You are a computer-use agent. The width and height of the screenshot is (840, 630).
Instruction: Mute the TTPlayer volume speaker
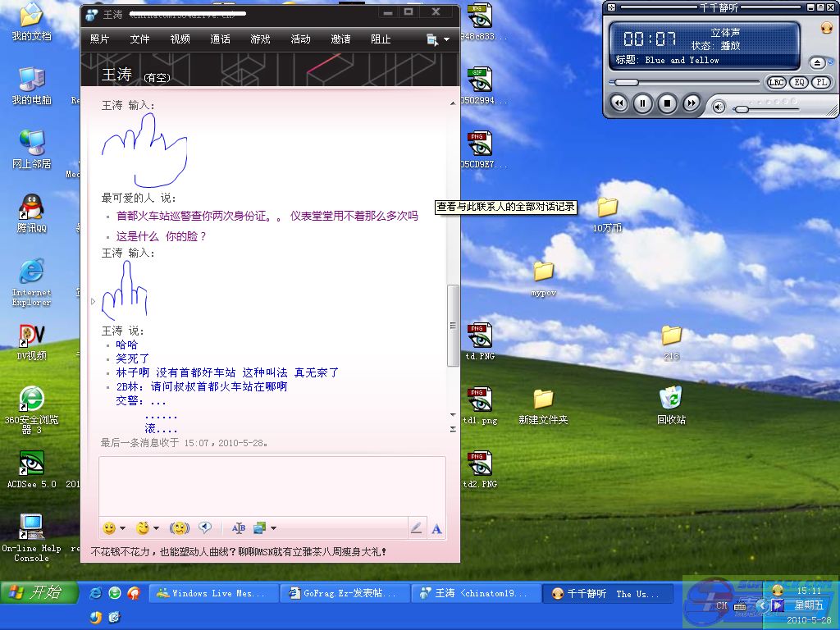pyautogui.click(x=719, y=107)
